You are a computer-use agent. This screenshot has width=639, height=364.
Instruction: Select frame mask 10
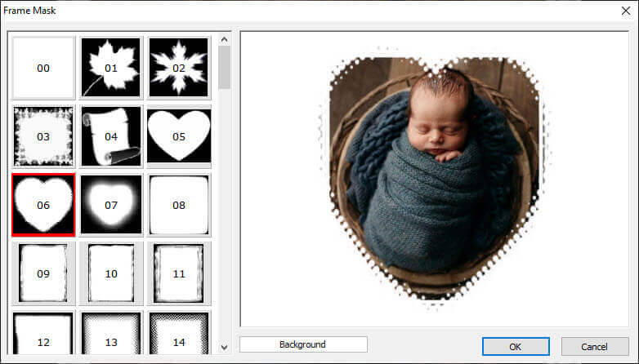111,273
